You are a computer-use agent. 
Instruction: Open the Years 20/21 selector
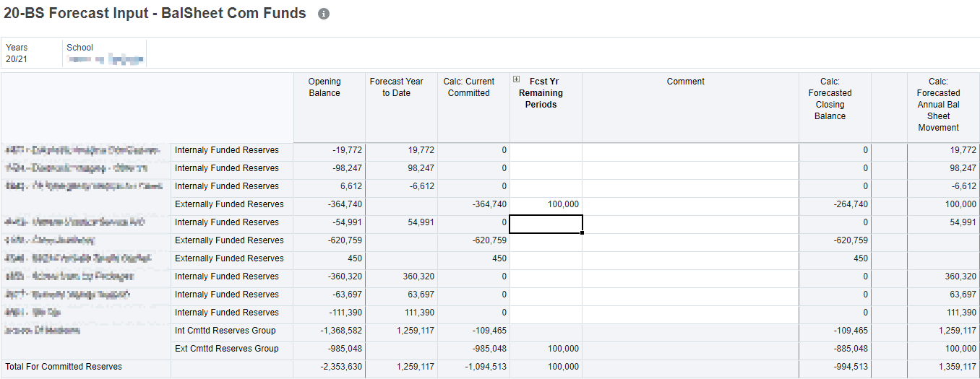point(17,53)
